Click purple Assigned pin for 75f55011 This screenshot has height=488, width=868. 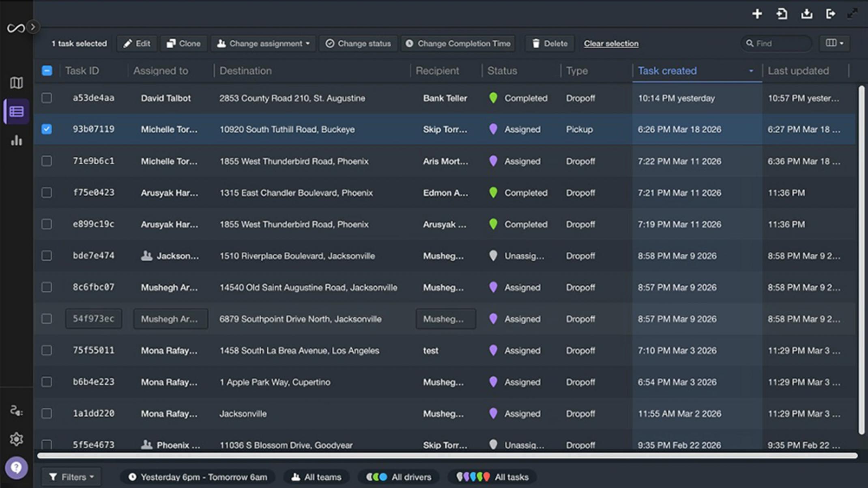pyautogui.click(x=493, y=350)
